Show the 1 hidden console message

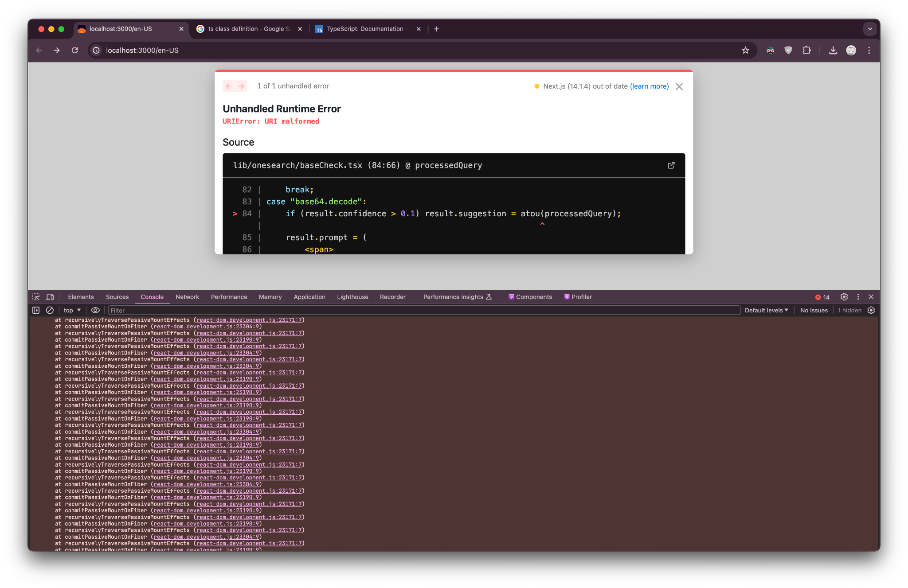tap(849, 310)
